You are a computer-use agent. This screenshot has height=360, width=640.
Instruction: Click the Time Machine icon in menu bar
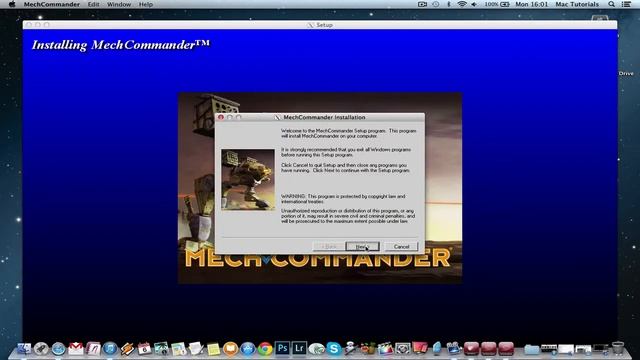(436, 4)
